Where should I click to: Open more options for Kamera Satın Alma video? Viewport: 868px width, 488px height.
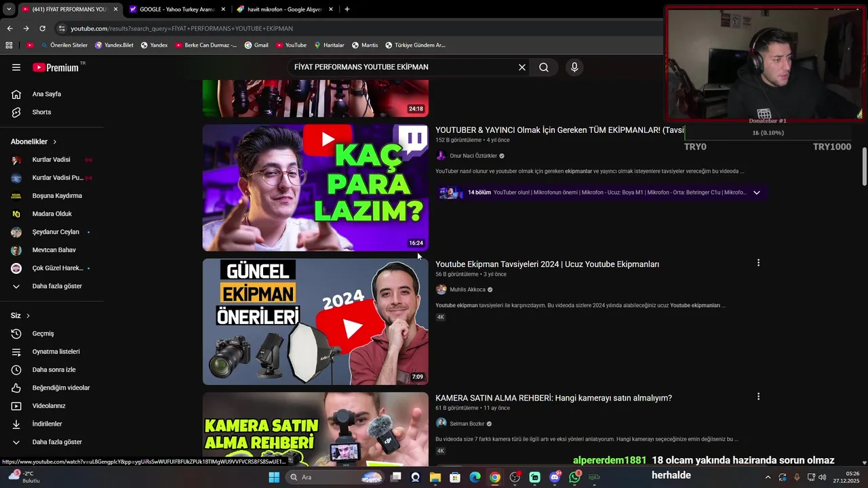758,396
